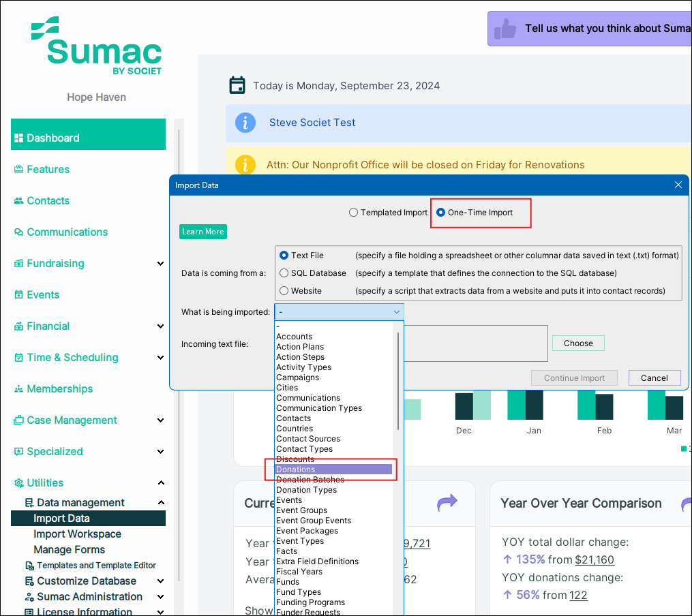Open the $21,160 YOY link
The width and height of the screenshot is (692, 616).
594,559
